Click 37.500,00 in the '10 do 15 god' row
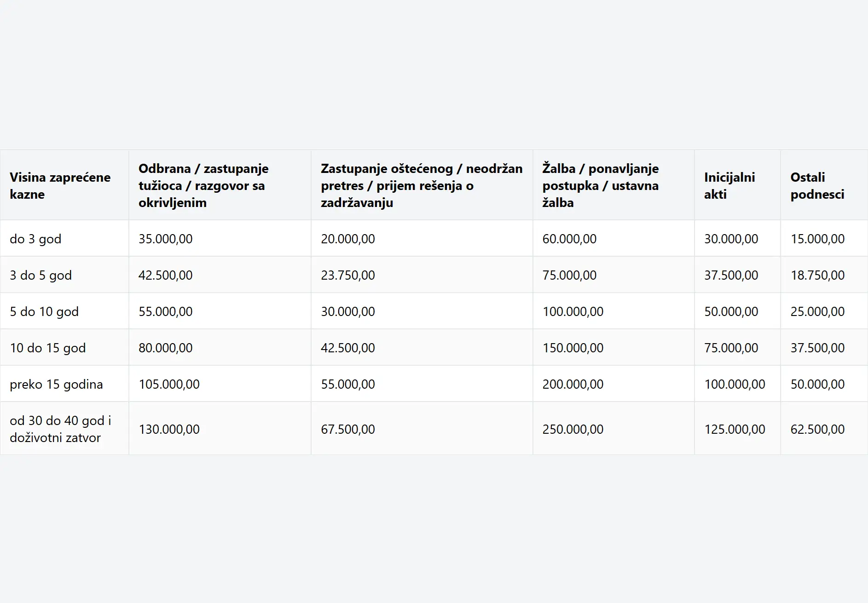 point(818,348)
